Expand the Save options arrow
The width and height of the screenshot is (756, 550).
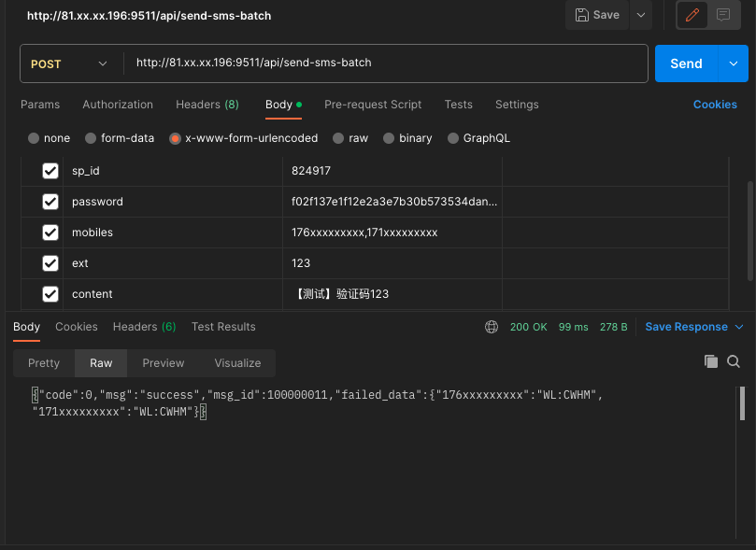coord(640,15)
